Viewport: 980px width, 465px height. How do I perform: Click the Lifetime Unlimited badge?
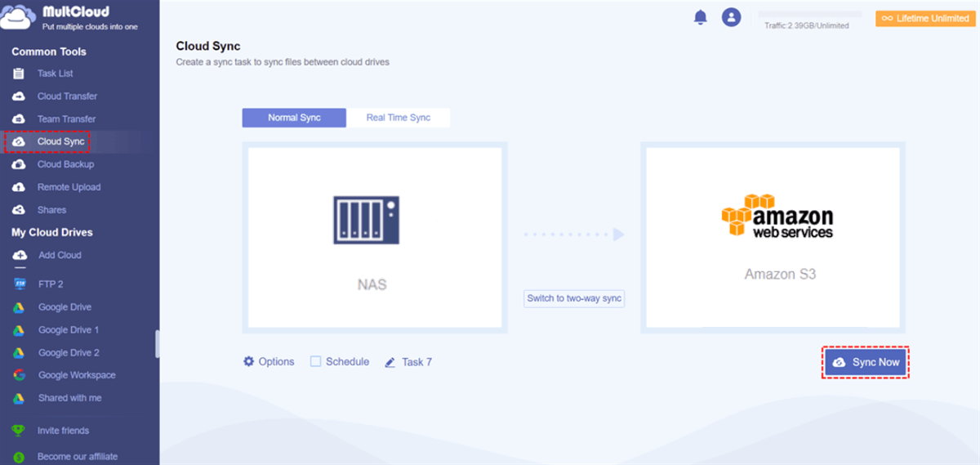click(925, 18)
